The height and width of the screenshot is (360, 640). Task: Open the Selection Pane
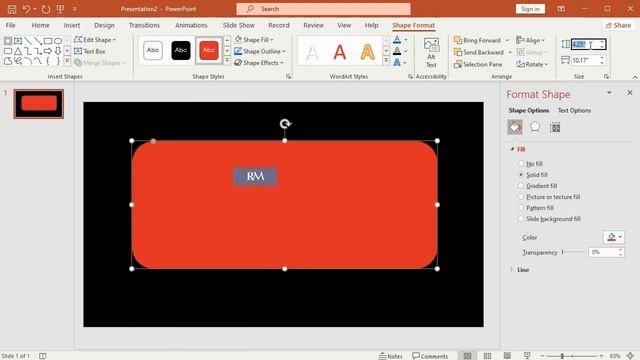click(478, 64)
